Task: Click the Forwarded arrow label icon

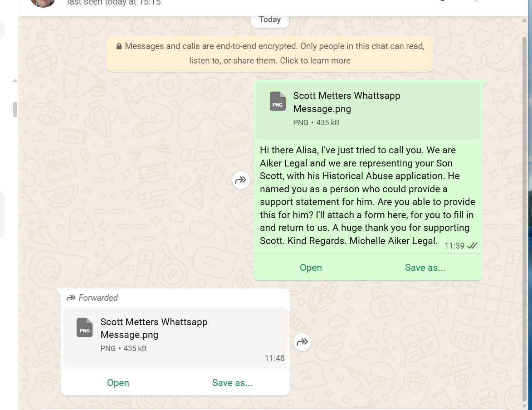Action: (71, 298)
